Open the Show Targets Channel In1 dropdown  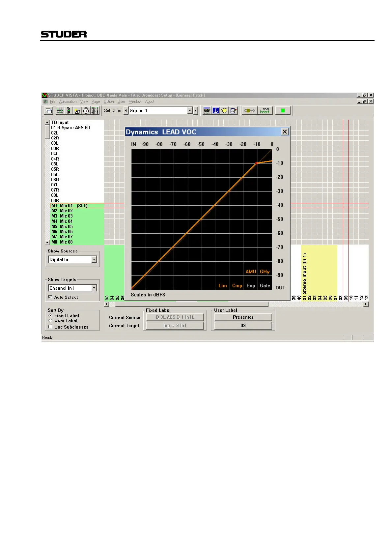[94, 288]
